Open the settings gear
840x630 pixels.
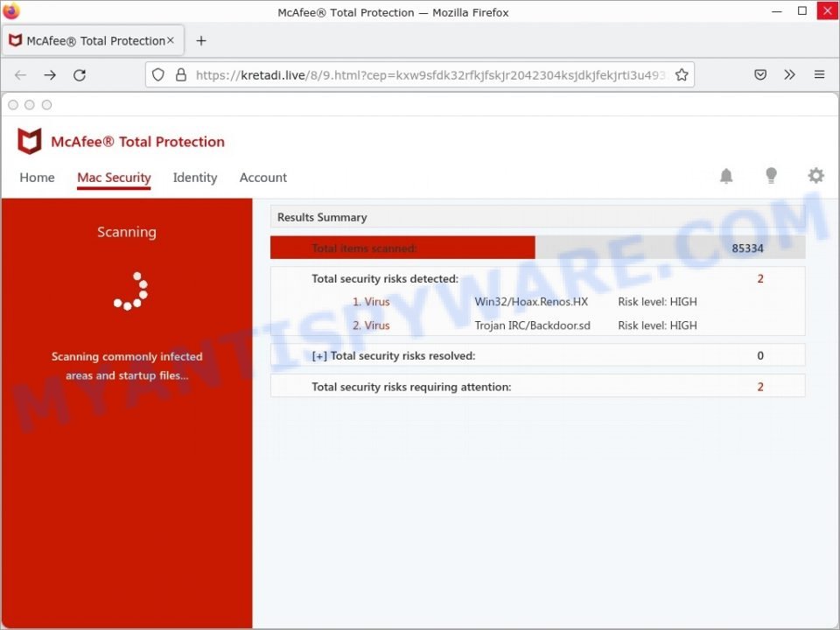(x=815, y=175)
